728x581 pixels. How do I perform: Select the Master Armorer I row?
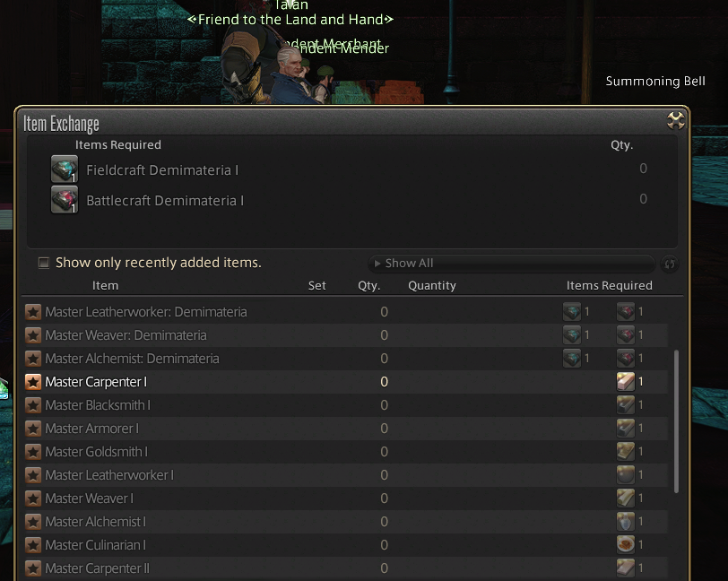(x=346, y=429)
